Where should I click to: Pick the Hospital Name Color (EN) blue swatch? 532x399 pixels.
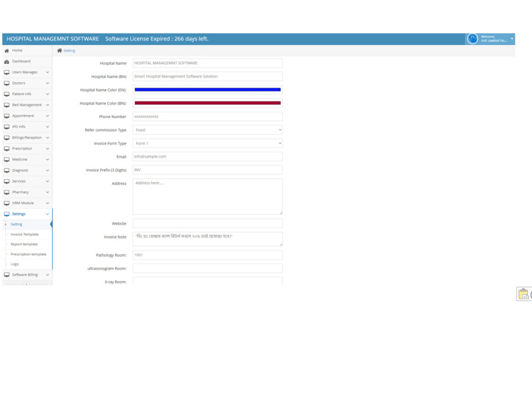207,89
